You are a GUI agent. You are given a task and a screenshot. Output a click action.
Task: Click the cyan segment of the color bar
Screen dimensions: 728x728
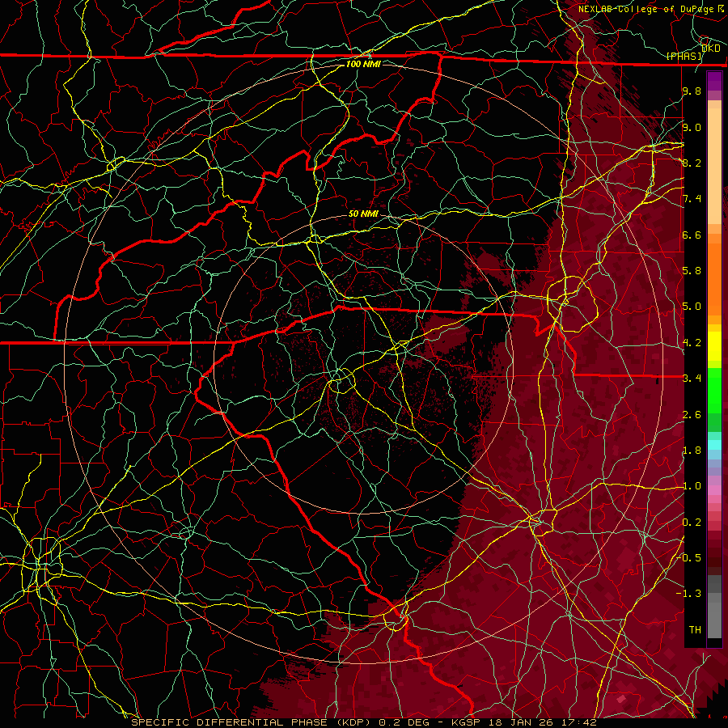tap(714, 445)
